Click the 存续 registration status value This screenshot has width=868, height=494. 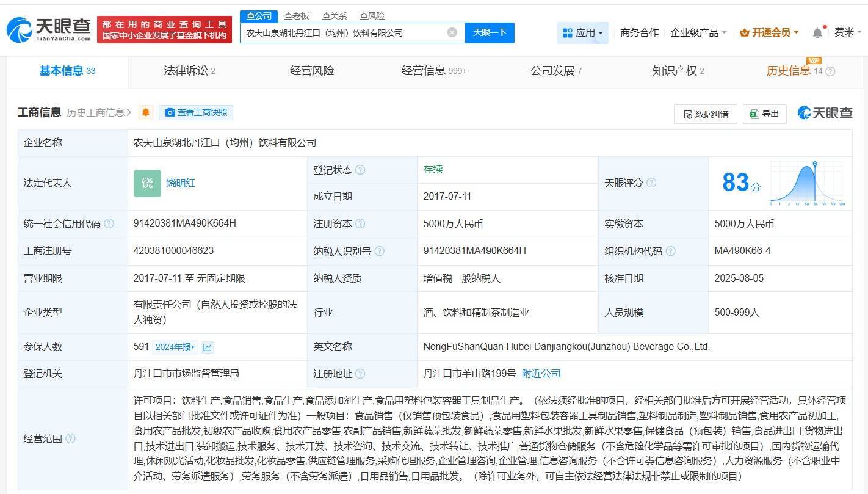433,170
